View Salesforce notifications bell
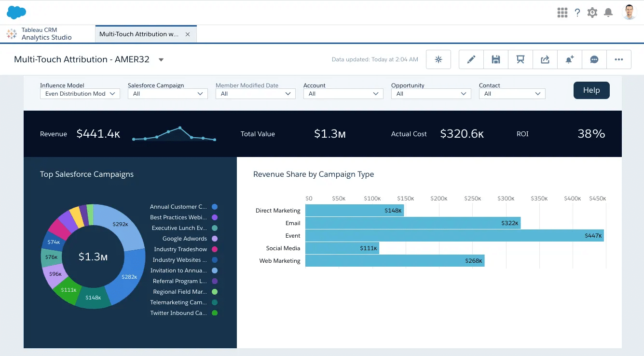Viewport: 644px width, 356px height. click(x=608, y=13)
